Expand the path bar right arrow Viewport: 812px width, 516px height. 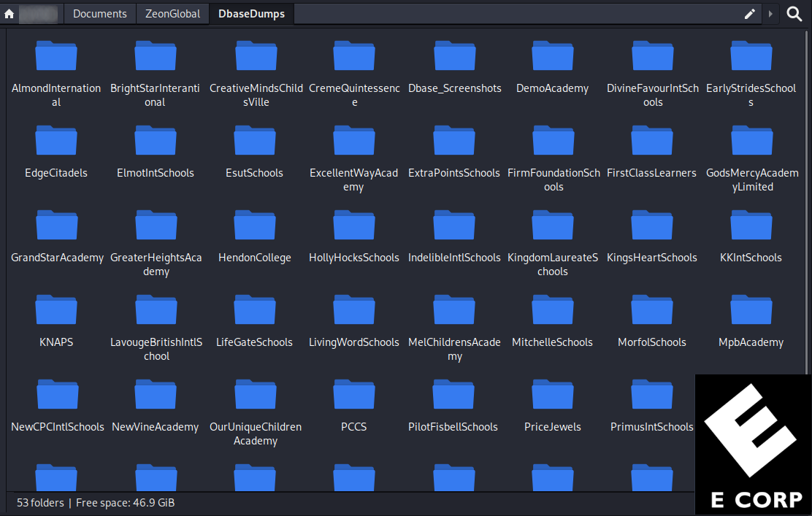pos(770,14)
